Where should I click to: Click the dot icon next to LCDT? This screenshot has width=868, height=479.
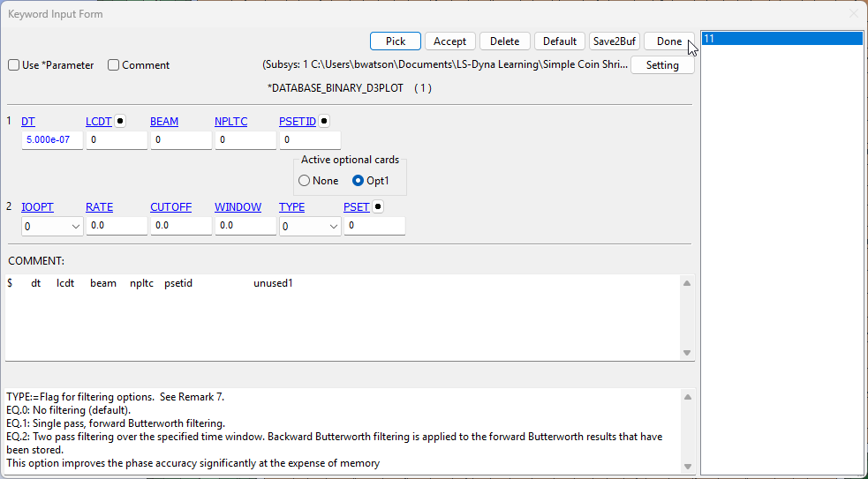point(120,121)
